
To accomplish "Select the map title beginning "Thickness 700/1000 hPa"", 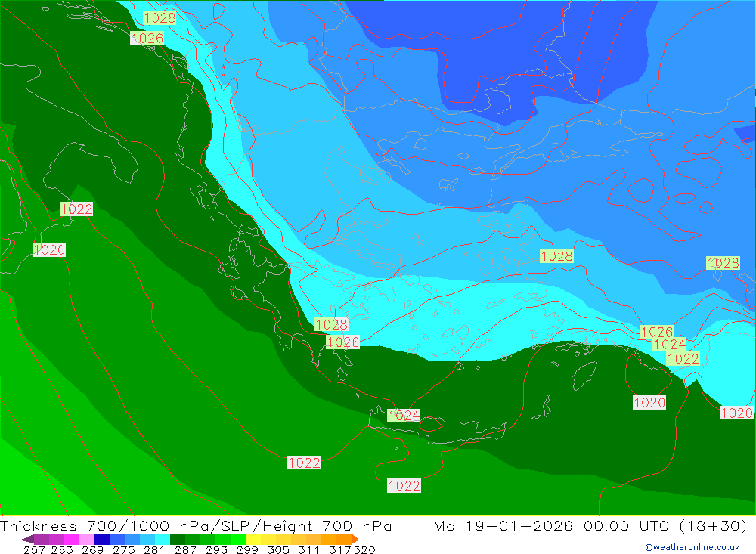I will pos(196,525).
